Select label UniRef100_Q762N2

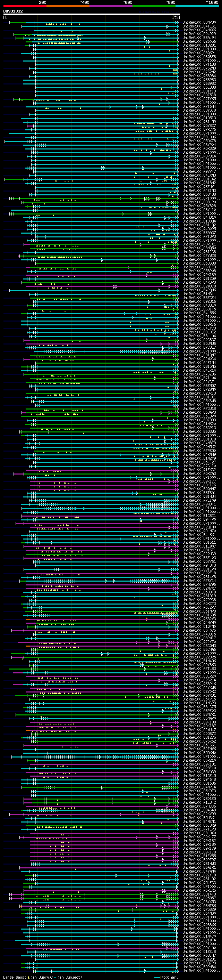tap(199, 72)
